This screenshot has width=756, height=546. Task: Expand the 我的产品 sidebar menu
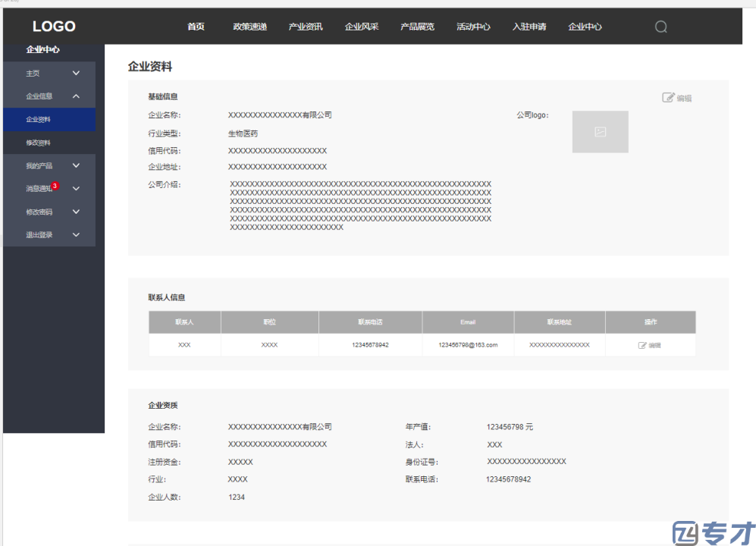(74, 165)
